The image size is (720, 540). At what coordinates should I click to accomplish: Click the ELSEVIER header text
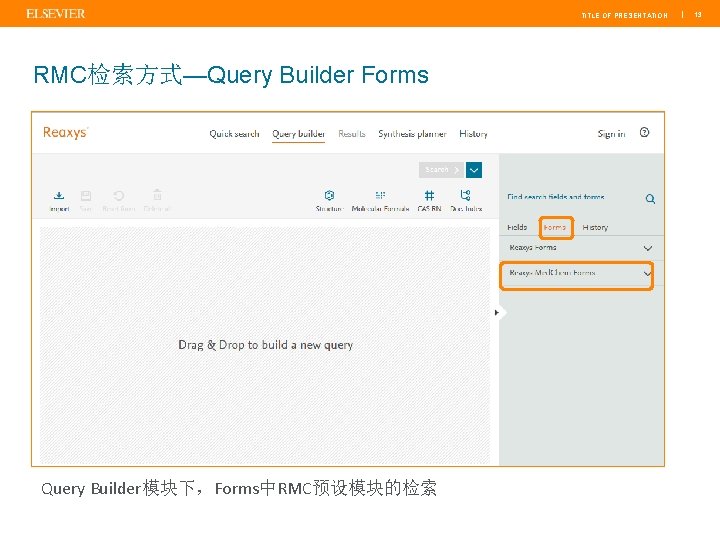(56, 13)
